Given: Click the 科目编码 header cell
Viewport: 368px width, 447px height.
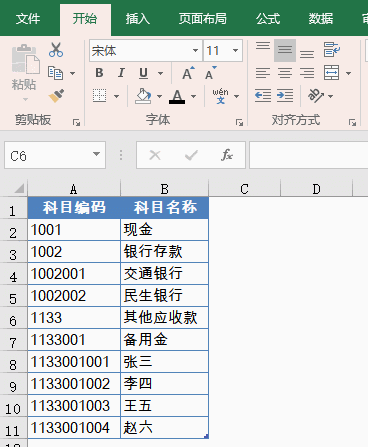Looking at the screenshot, I should [74, 207].
